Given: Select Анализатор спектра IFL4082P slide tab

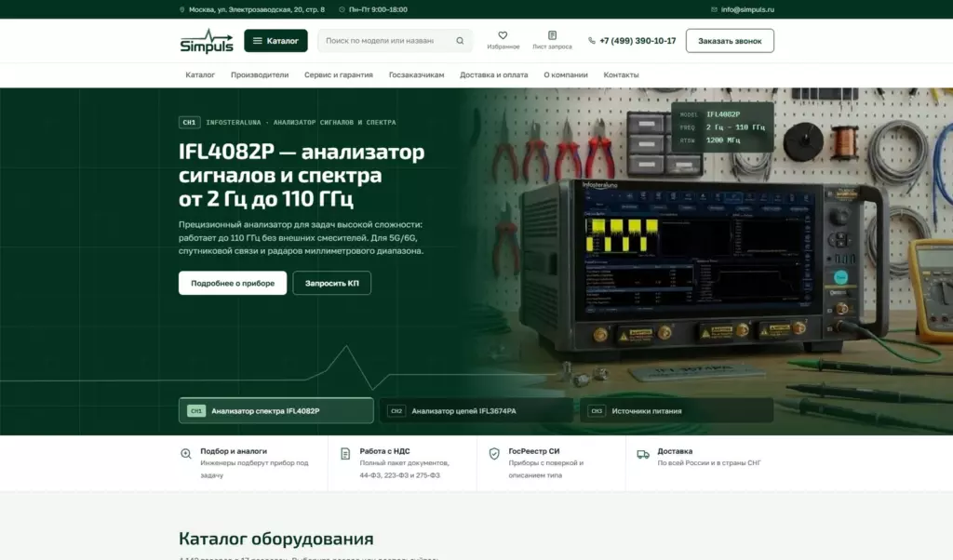Looking at the screenshot, I should (275, 410).
